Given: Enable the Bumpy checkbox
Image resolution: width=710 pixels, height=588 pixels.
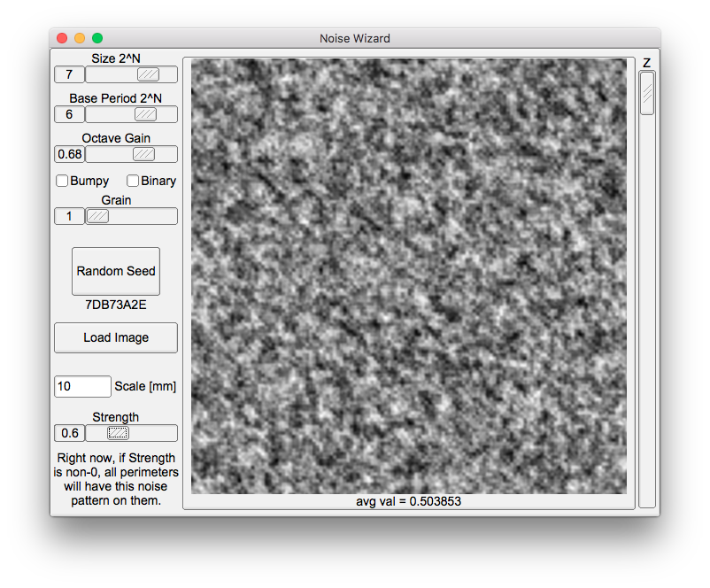Looking at the screenshot, I should pyautogui.click(x=63, y=181).
